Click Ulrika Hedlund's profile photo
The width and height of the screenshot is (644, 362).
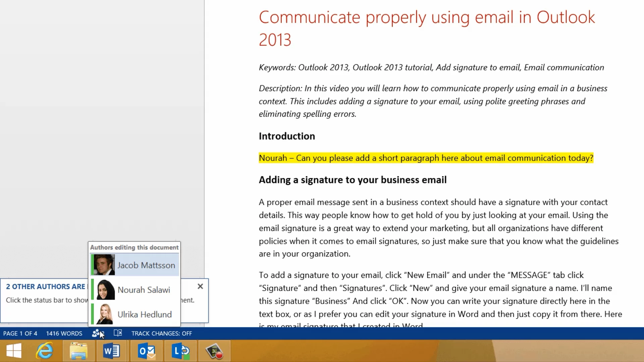click(x=105, y=314)
